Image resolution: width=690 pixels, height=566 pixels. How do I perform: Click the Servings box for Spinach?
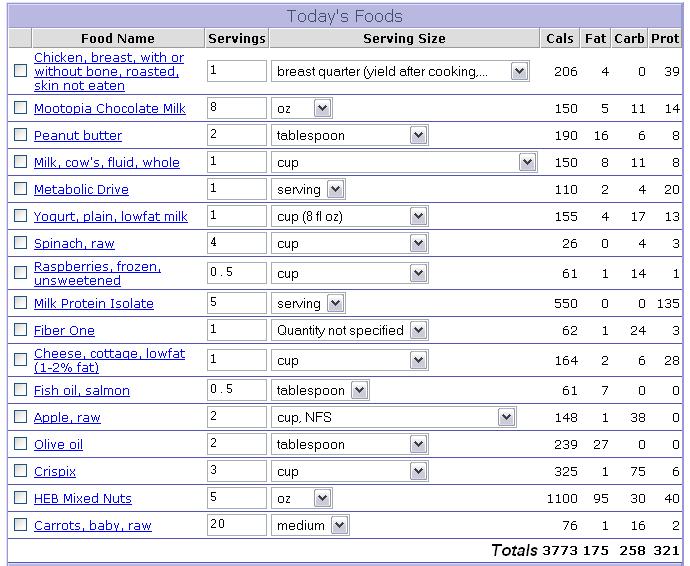click(x=236, y=243)
